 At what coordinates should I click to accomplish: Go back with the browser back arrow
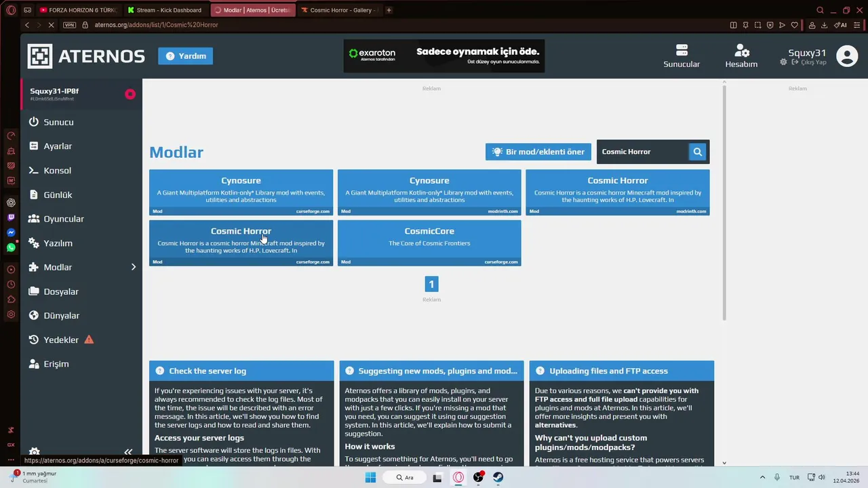[x=27, y=25]
